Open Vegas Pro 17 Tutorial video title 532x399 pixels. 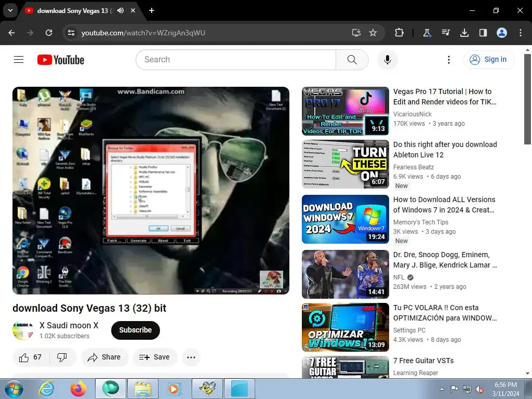pos(445,97)
